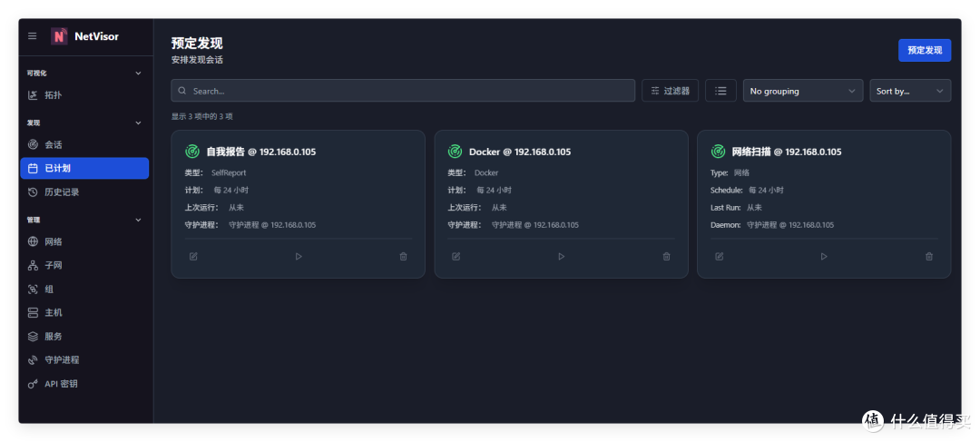
Task: Open the Sort by dropdown
Action: pyautogui.click(x=910, y=91)
